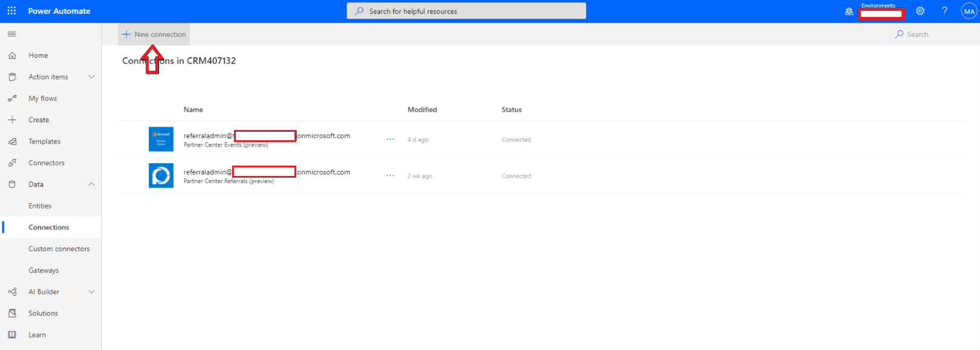Click the Solutions icon in sidebar
Viewport: 980px width, 350px height.
[x=12, y=313]
